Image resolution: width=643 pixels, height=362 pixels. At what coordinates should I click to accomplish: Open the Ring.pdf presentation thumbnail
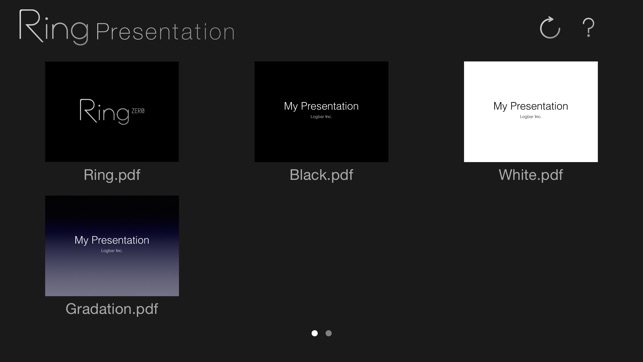(112, 112)
